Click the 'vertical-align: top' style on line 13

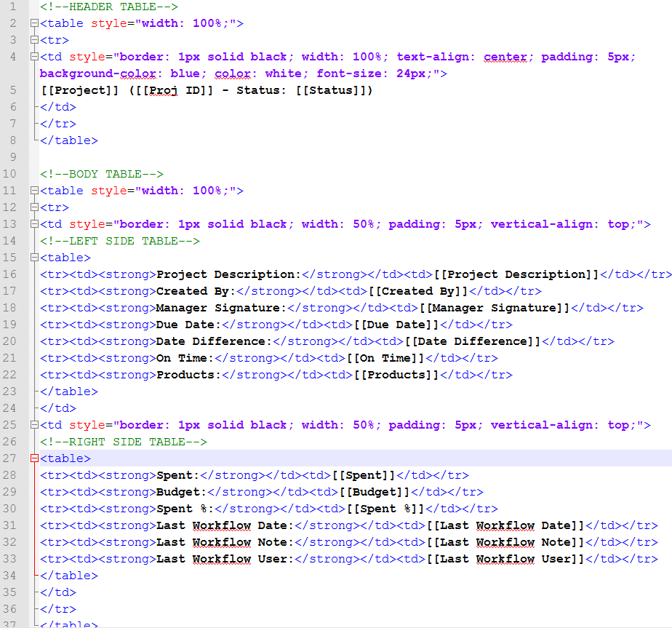(x=560, y=224)
